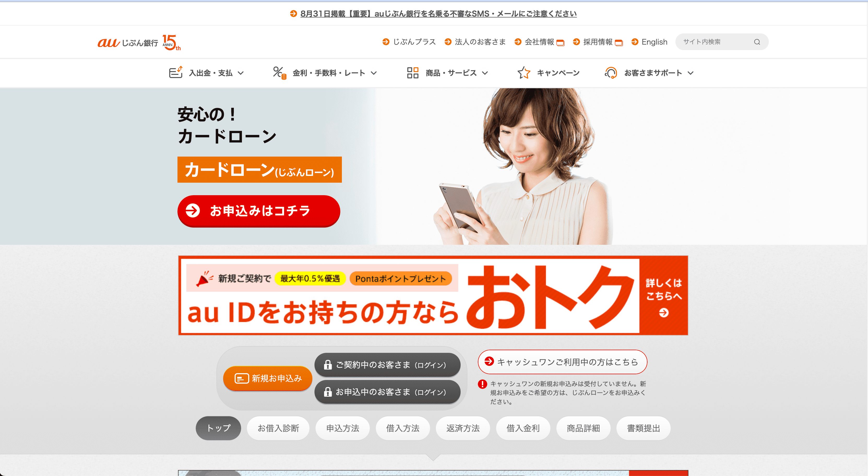Click the 15th anniversary badge icon

pyautogui.click(x=171, y=43)
